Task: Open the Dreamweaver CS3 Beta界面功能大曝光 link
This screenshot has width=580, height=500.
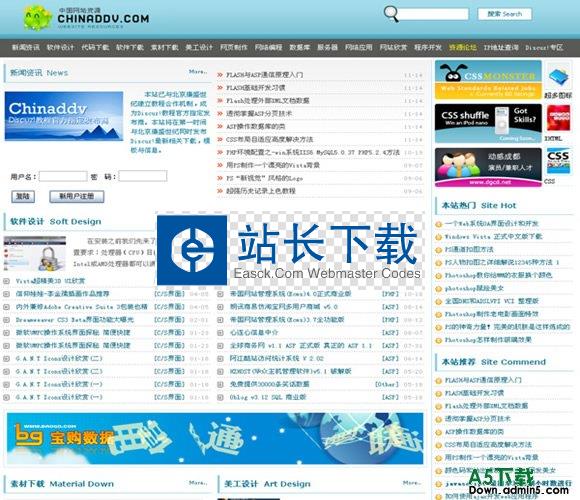Action: click(75, 320)
